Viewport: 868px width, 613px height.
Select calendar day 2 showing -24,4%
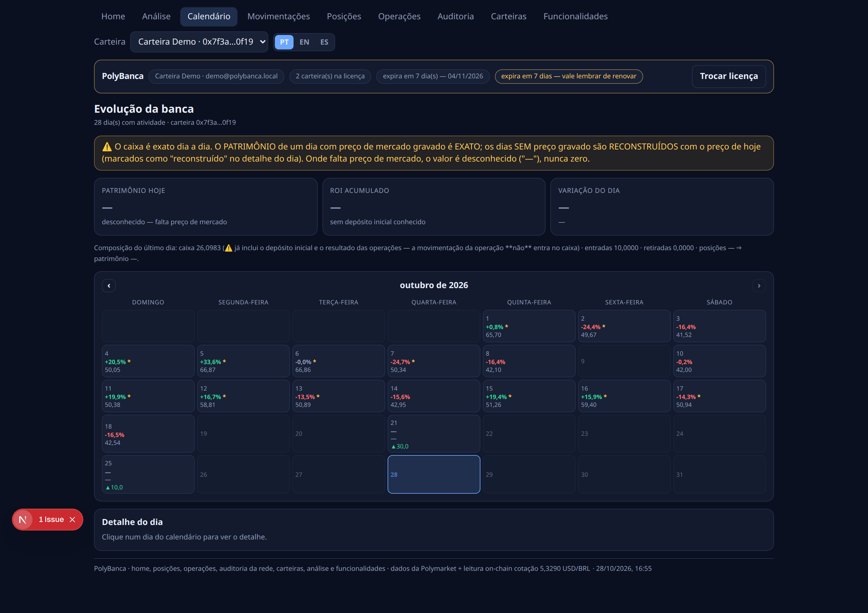point(624,326)
